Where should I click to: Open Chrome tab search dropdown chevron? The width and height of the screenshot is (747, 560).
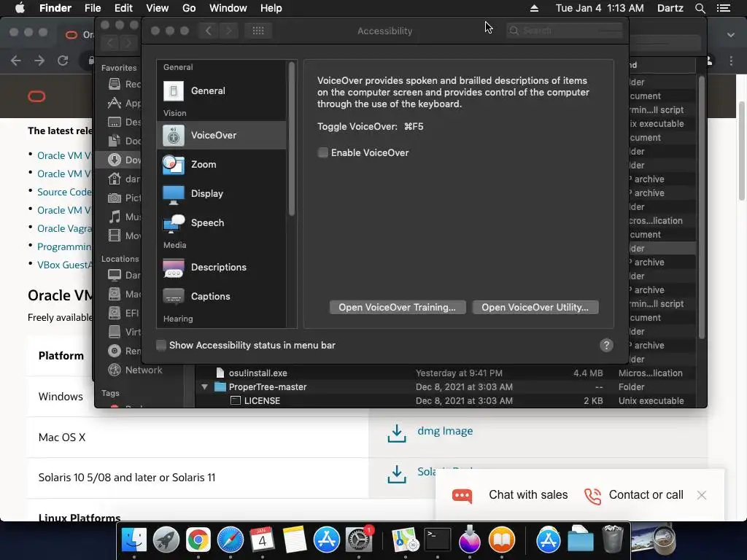[731, 35]
